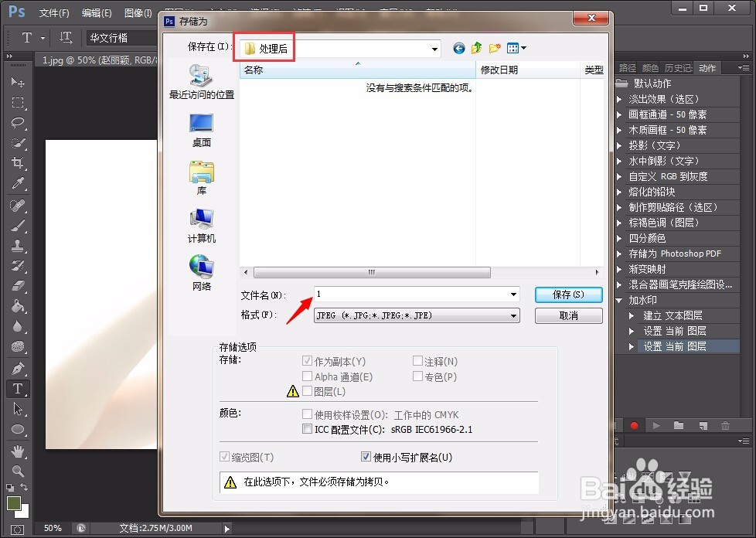The height and width of the screenshot is (538, 756).
Task: Select the Hand tool
Action: tap(18, 451)
